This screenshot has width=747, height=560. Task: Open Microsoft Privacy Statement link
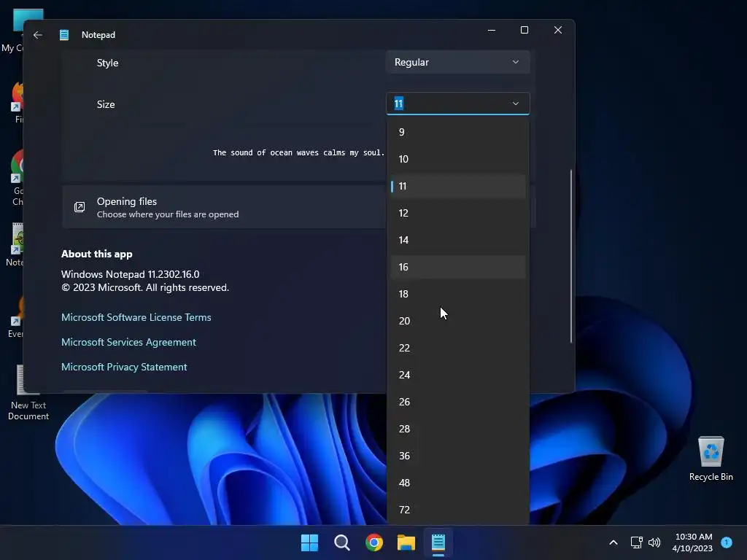(124, 367)
